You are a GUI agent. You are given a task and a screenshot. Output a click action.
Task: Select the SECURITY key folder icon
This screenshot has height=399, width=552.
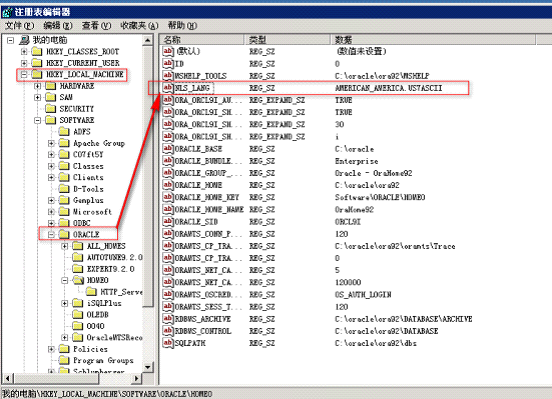[x=51, y=108]
